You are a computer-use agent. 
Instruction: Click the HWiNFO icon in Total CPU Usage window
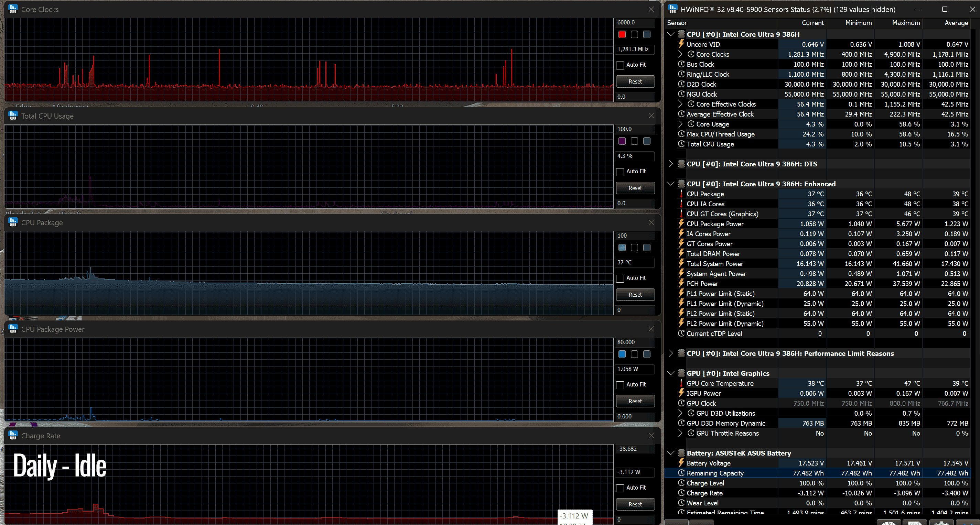pyautogui.click(x=13, y=116)
